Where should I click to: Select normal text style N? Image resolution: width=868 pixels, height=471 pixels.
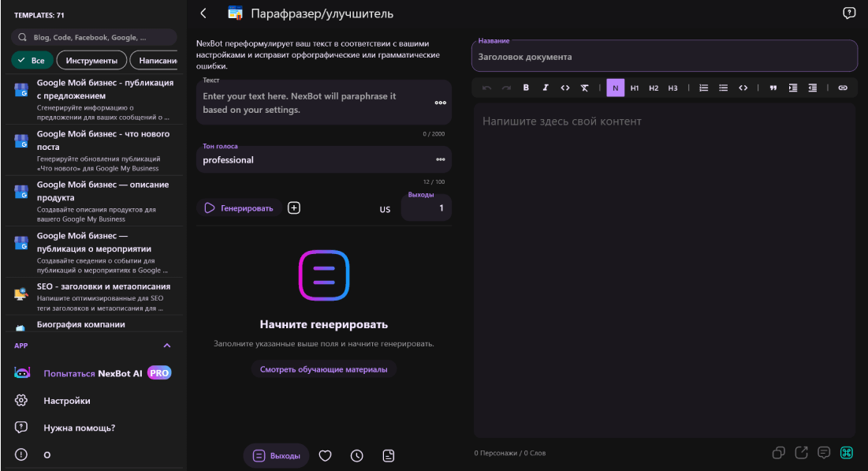click(x=615, y=88)
